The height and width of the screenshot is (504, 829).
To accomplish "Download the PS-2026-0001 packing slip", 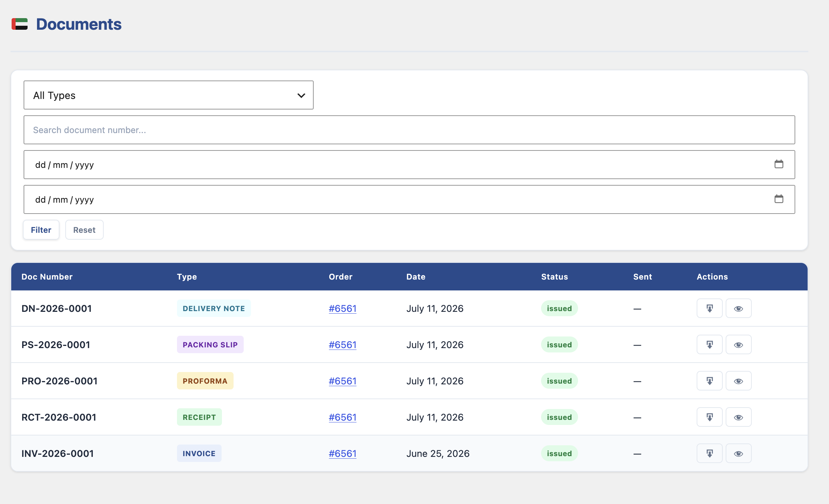I will pyautogui.click(x=709, y=344).
